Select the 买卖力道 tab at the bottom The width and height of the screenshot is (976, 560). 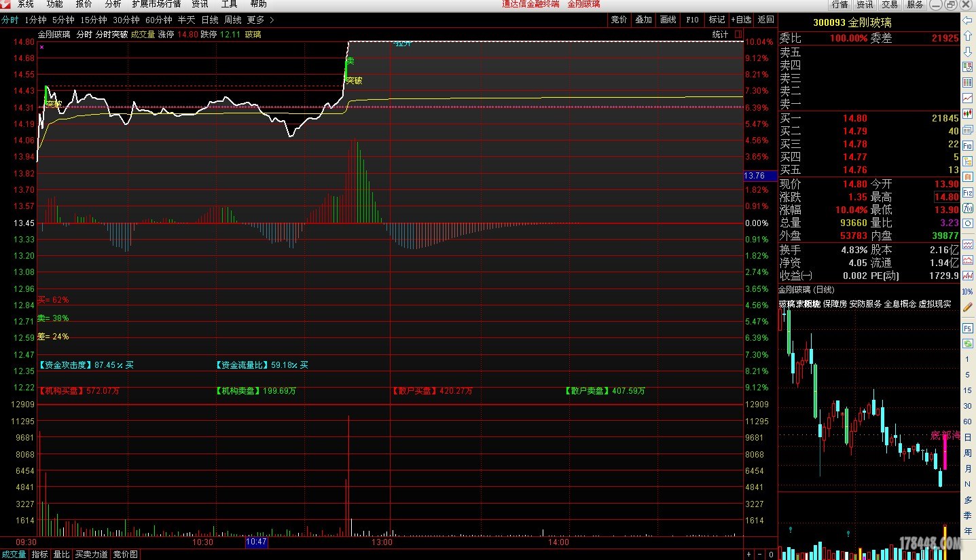click(x=92, y=555)
